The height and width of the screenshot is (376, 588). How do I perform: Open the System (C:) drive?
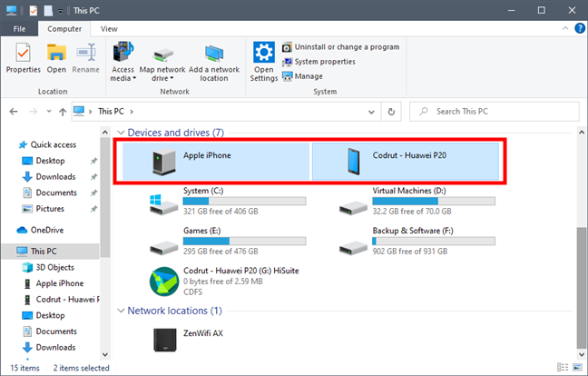[168, 199]
